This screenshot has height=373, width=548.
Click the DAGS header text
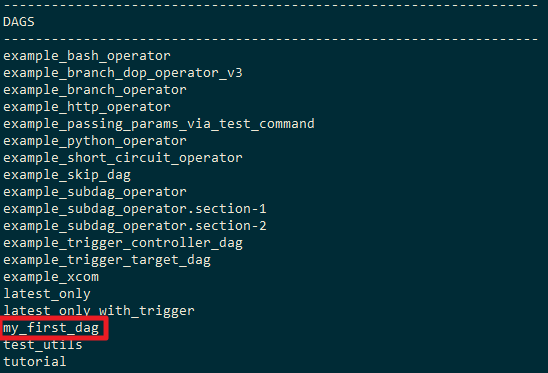point(19,22)
